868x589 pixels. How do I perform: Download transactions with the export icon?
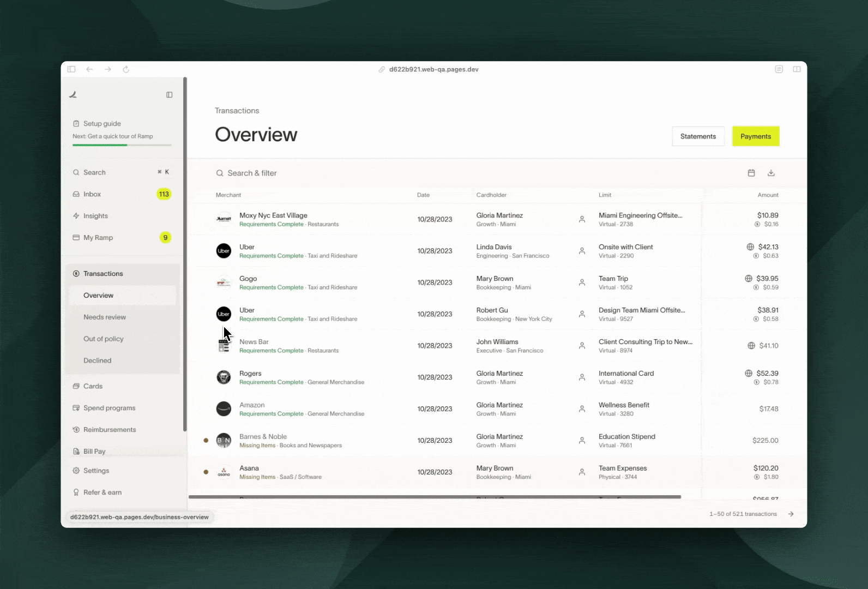click(771, 173)
